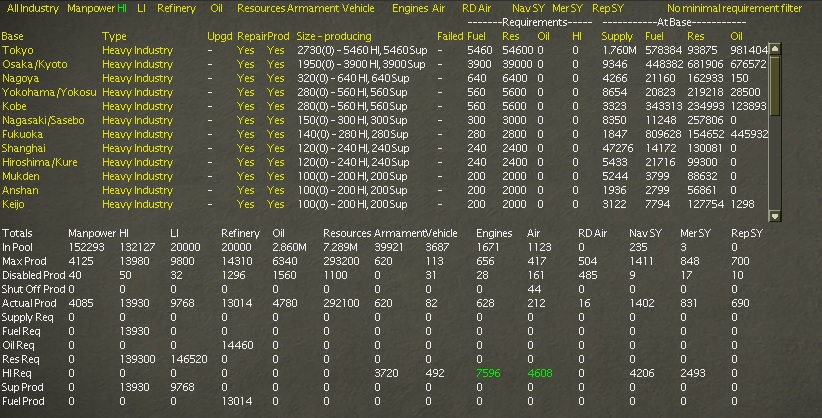
Task: Open the Osaka/Kyoto base
Action: click(x=35, y=65)
